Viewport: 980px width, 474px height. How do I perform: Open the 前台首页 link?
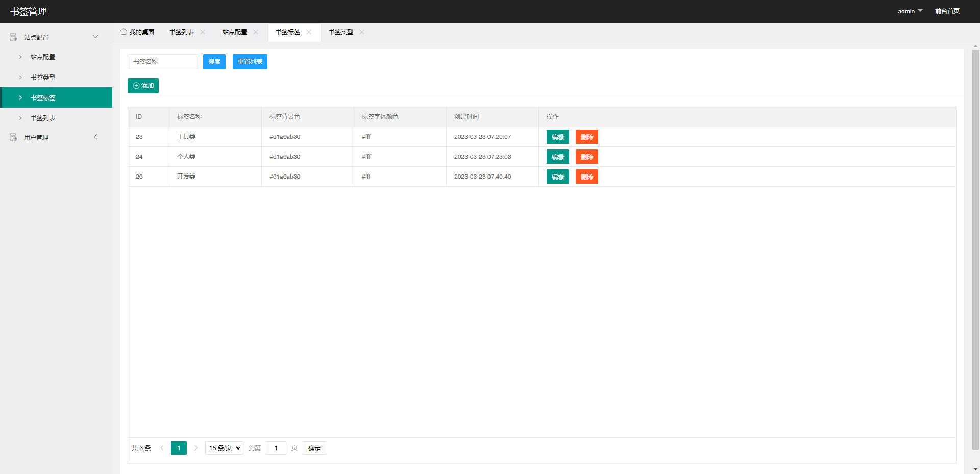tap(947, 11)
